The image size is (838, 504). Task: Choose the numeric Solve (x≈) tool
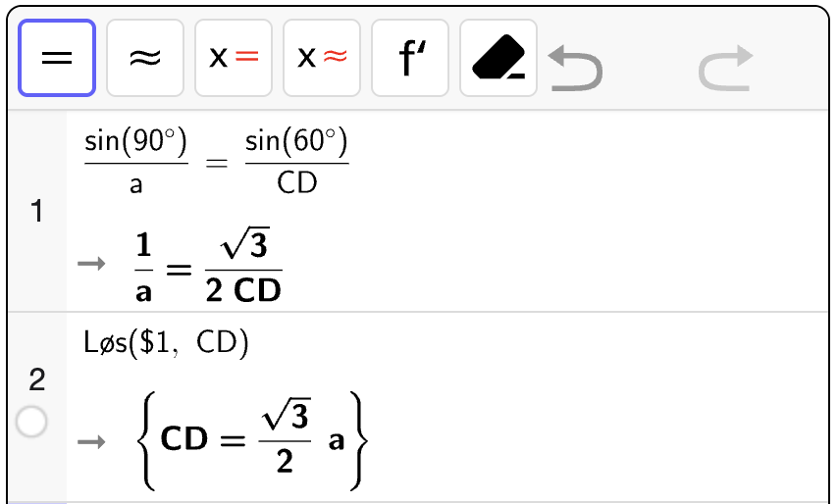point(322,58)
